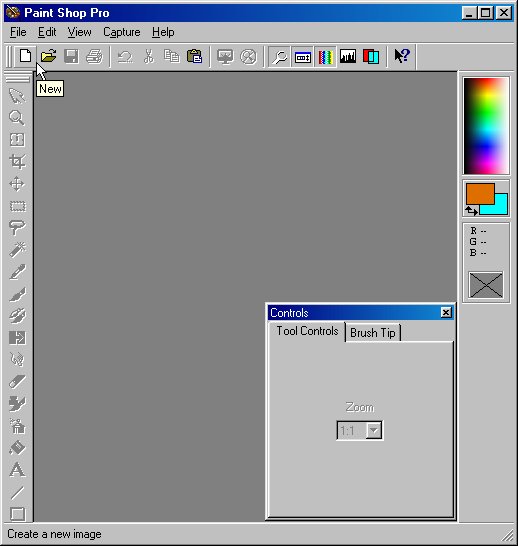Select the Paintbrush tool
Image resolution: width=518 pixels, height=546 pixels.
point(17,294)
